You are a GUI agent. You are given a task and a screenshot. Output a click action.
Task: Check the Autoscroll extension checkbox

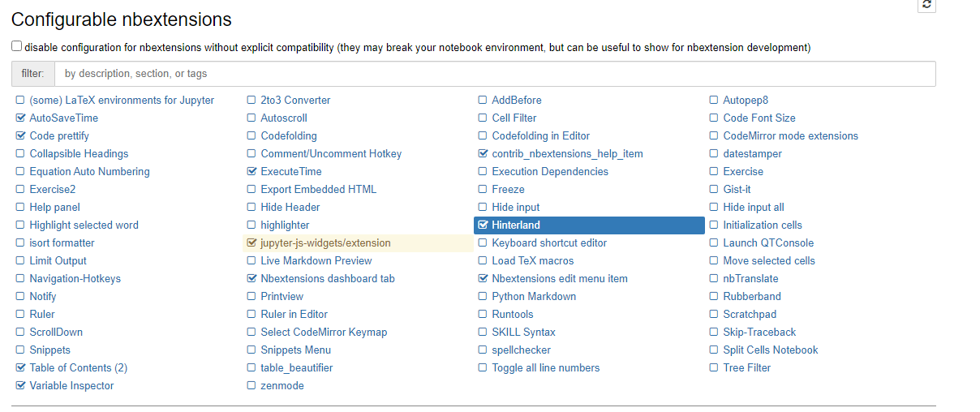pos(251,118)
